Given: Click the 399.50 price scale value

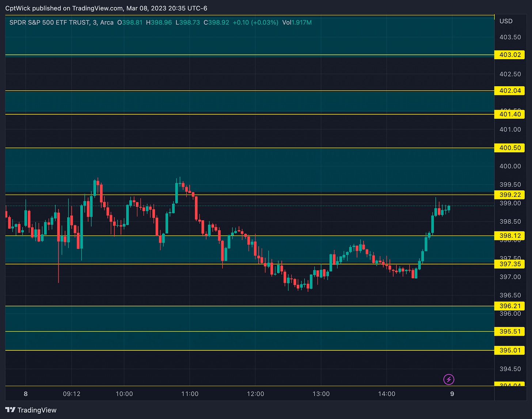Looking at the screenshot, I should [x=510, y=184].
